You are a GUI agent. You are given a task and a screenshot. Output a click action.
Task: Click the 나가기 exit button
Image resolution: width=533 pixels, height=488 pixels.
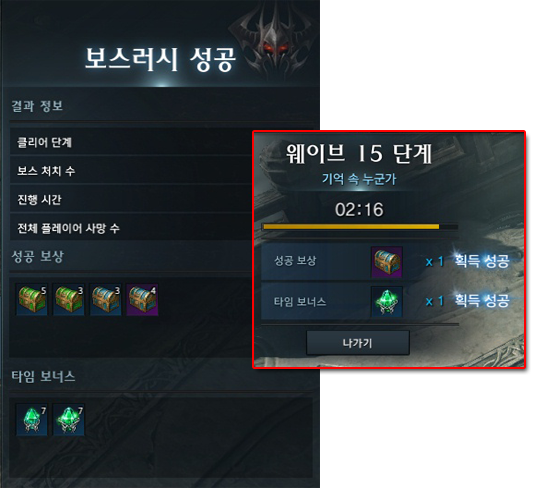[358, 343]
